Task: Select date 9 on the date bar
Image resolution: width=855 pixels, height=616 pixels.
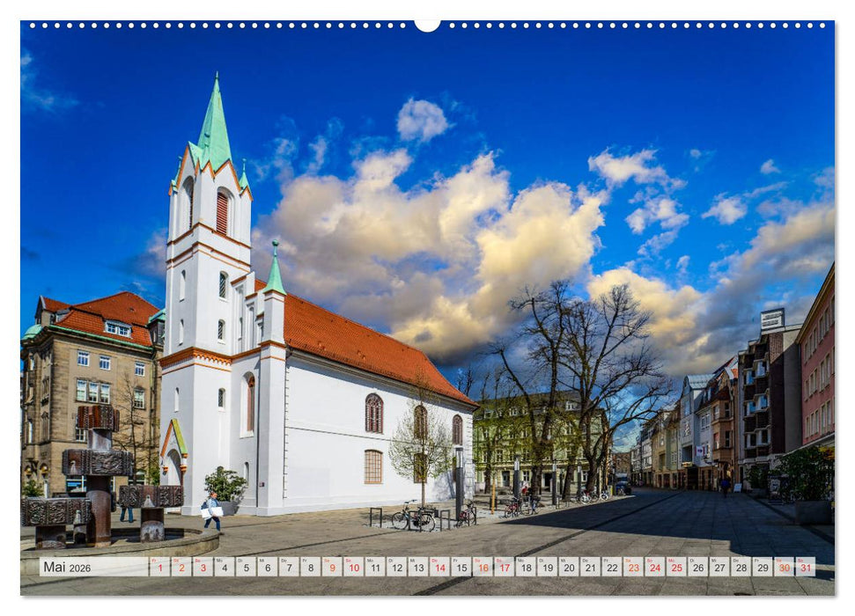Action: click(331, 568)
